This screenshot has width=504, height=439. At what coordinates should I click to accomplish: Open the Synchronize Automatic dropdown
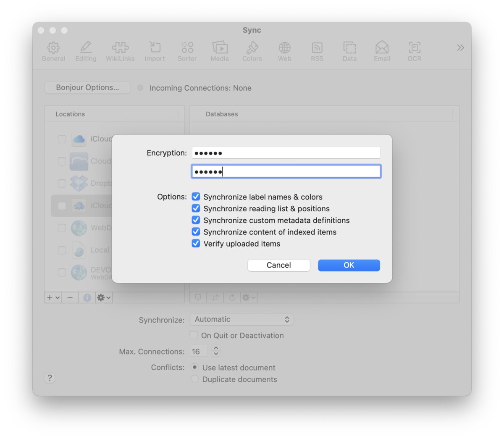tap(241, 319)
